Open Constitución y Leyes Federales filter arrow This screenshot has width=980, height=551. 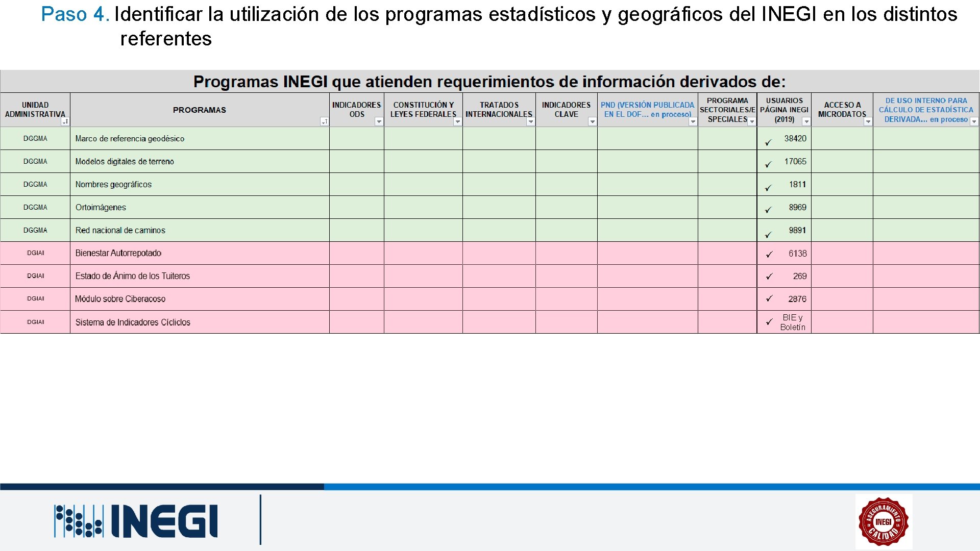point(458,121)
